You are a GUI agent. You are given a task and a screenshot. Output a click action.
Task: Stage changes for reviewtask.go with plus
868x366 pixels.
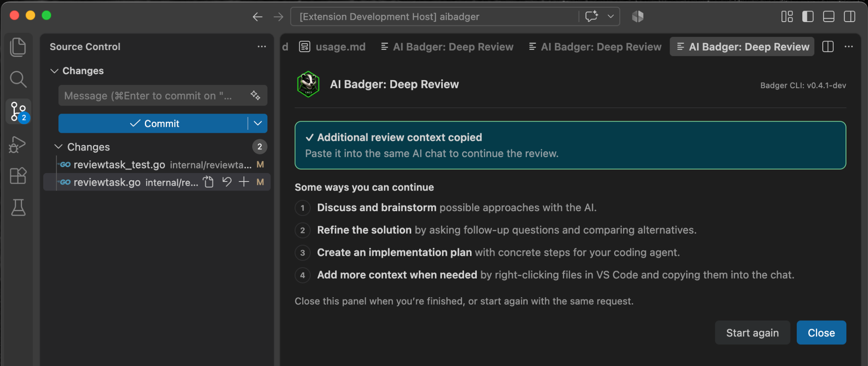244,182
